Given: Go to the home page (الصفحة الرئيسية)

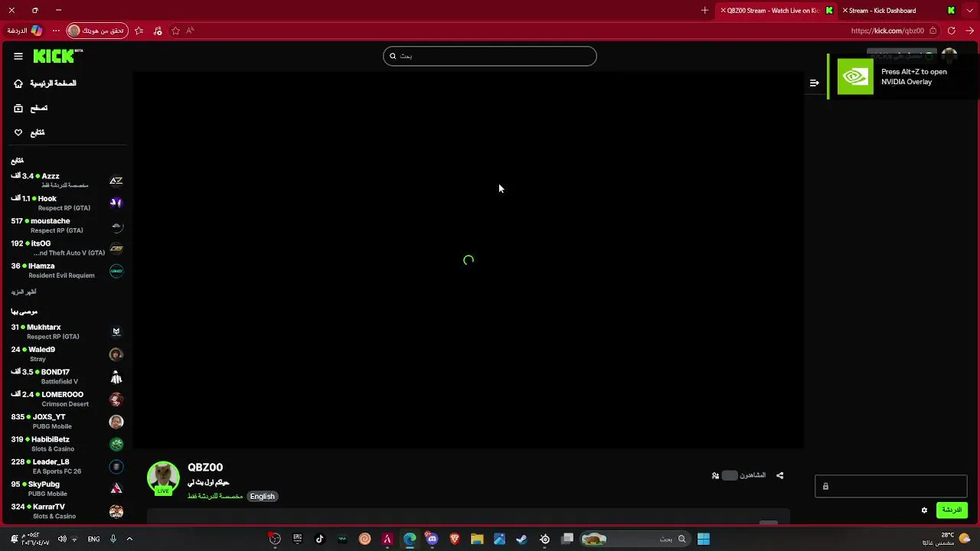Looking at the screenshot, I should (x=45, y=83).
